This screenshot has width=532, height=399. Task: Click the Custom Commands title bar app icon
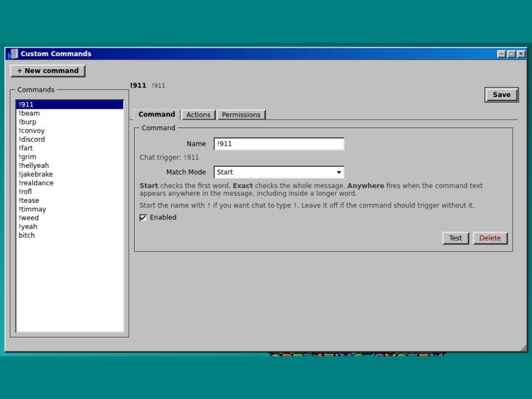click(13, 54)
